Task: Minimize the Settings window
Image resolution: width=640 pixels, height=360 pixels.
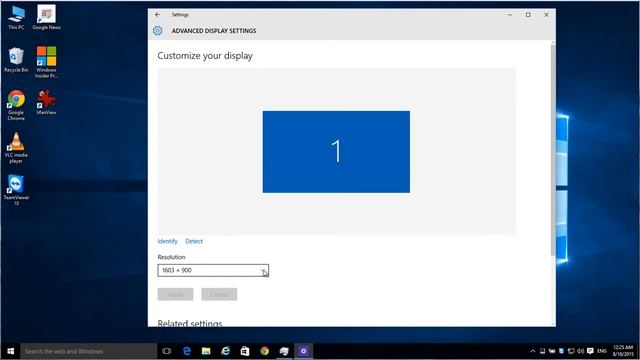Action: 510,15
